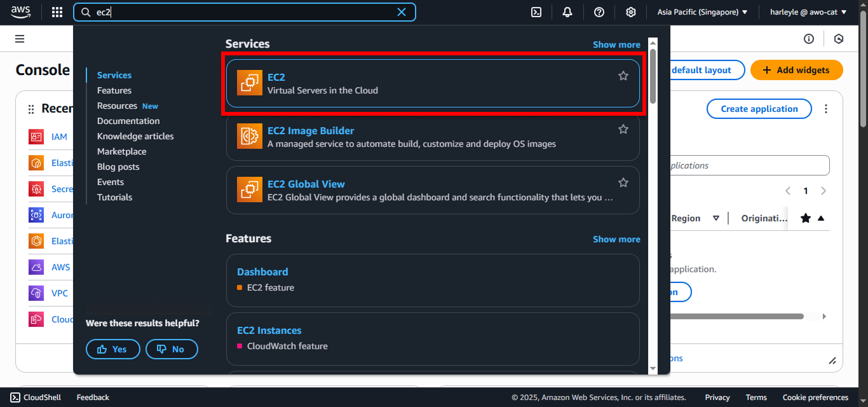Select Marketplace category
This screenshot has height=407, width=868.
click(x=122, y=151)
